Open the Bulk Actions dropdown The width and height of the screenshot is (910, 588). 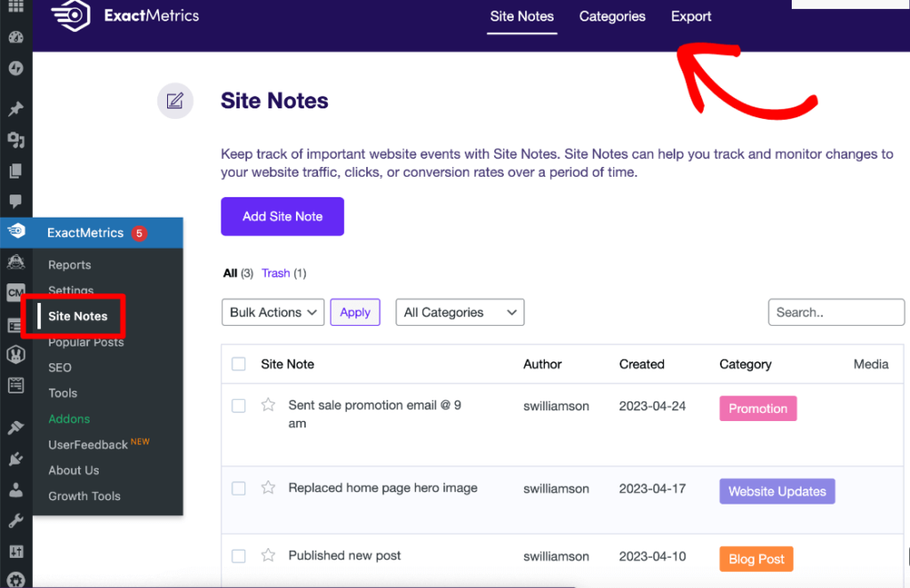coord(272,312)
